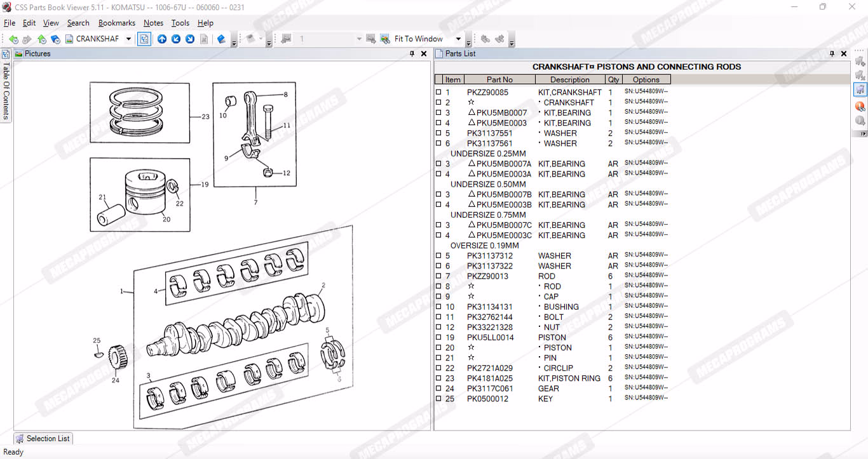Open the Selection List tab
Image resolution: width=868 pixels, height=459 pixels.
43,438
